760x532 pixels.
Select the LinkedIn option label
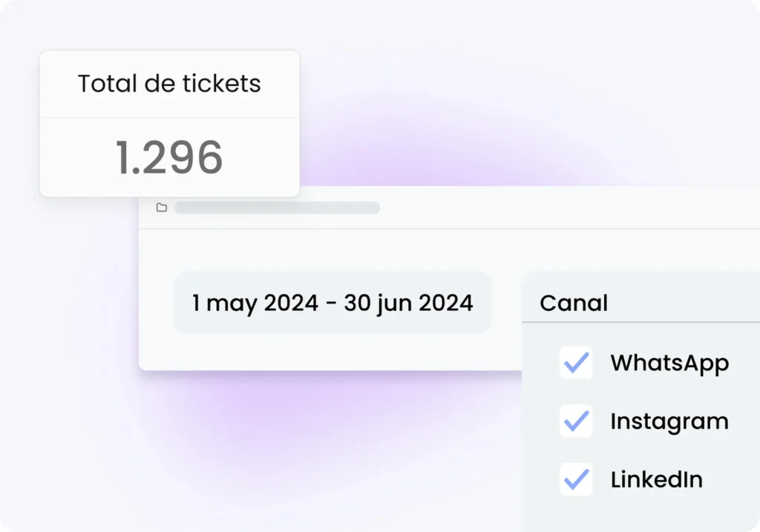656,479
